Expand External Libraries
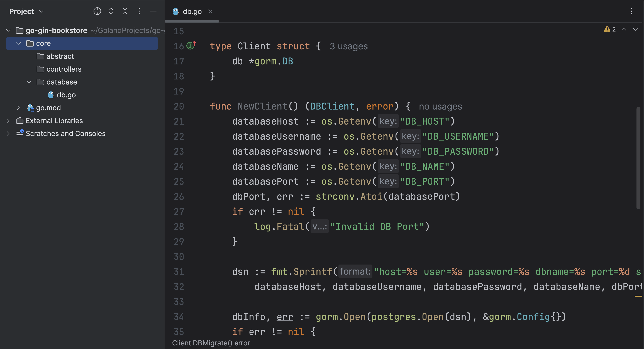 tap(8, 121)
